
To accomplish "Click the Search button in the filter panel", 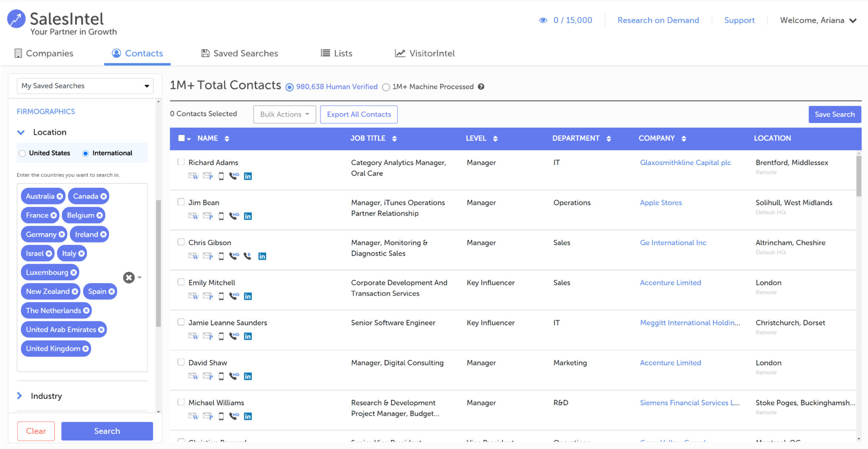I will pyautogui.click(x=107, y=431).
